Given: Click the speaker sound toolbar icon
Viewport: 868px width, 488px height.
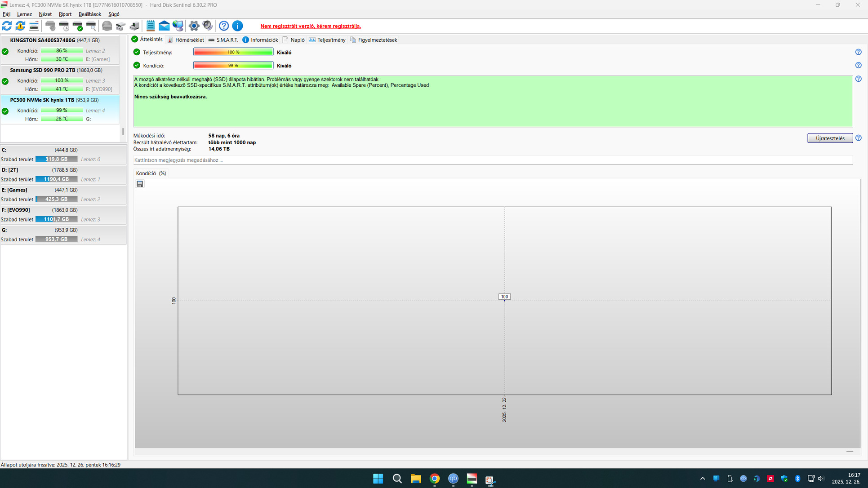Looking at the screenshot, I should [207, 26].
